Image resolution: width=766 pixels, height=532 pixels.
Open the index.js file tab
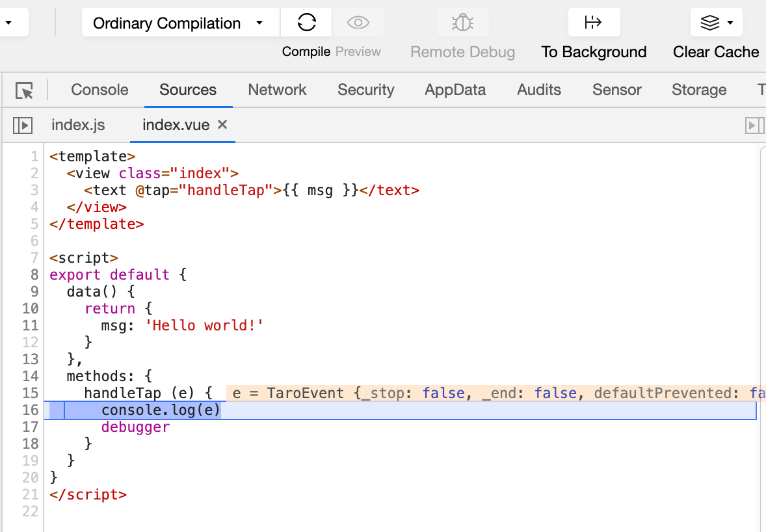coord(78,125)
